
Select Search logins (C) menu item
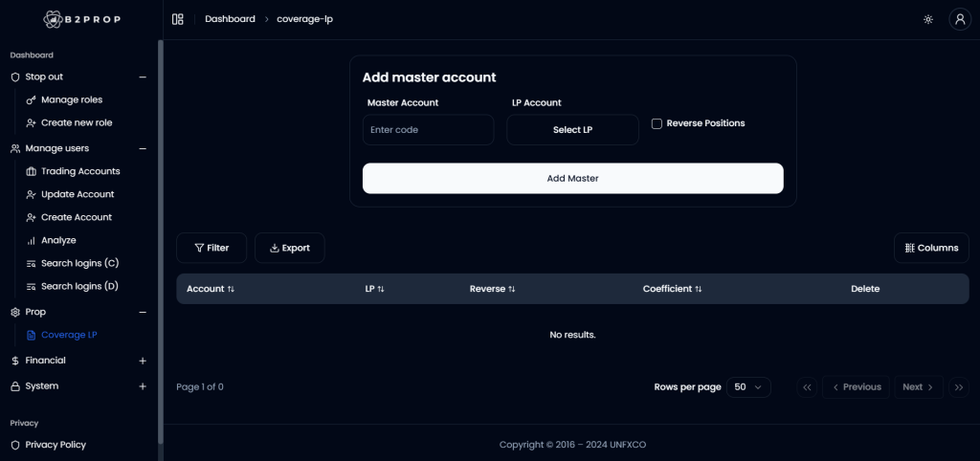tap(79, 263)
